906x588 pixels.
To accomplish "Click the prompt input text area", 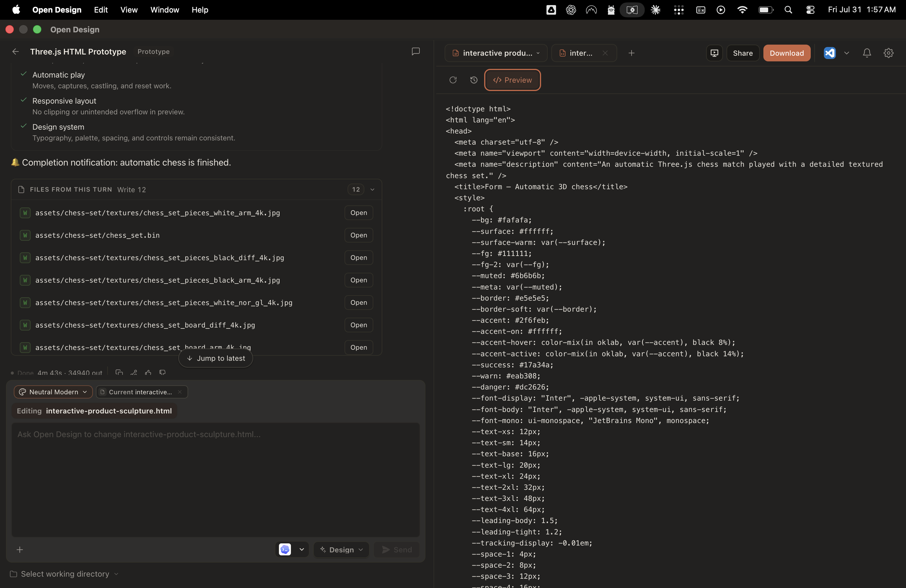I will click(x=215, y=479).
